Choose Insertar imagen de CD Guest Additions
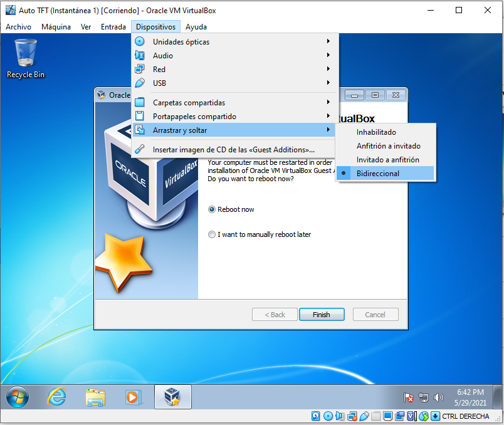The image size is (504, 425). 233,150
